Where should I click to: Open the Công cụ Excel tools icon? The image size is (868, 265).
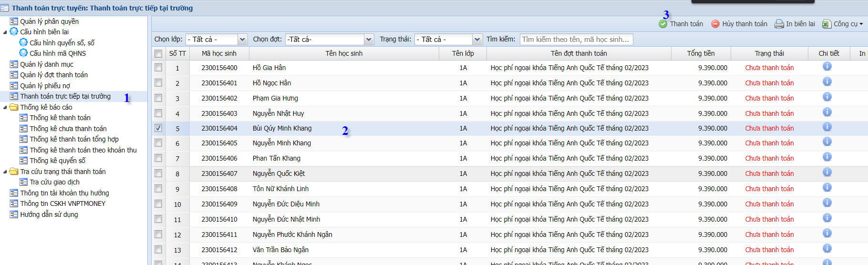point(827,24)
